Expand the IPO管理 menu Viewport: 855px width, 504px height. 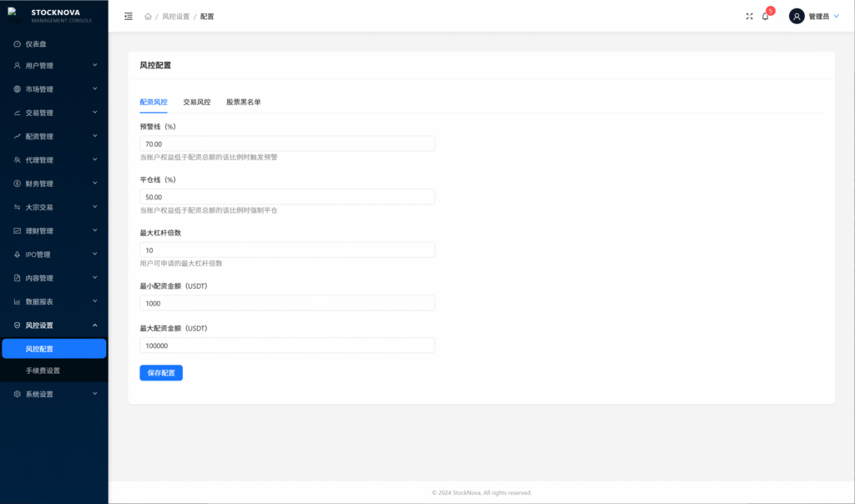click(x=53, y=255)
